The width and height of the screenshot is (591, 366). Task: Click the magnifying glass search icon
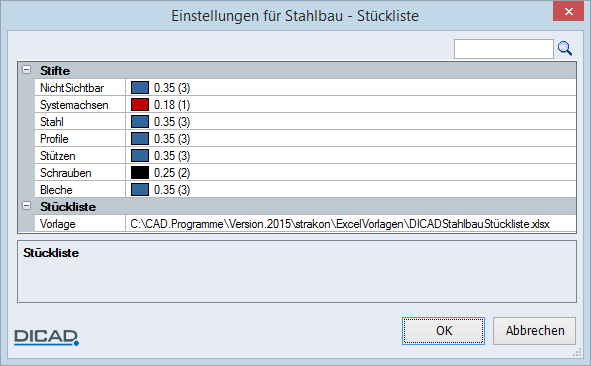[565, 48]
